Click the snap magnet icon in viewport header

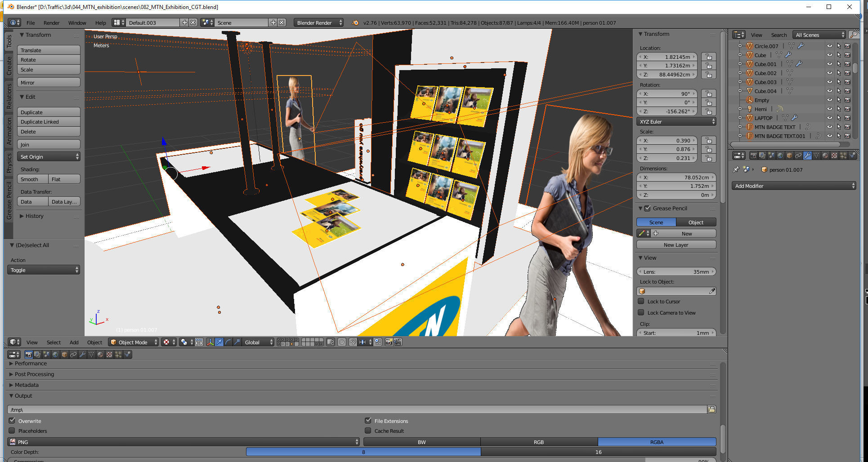353,342
